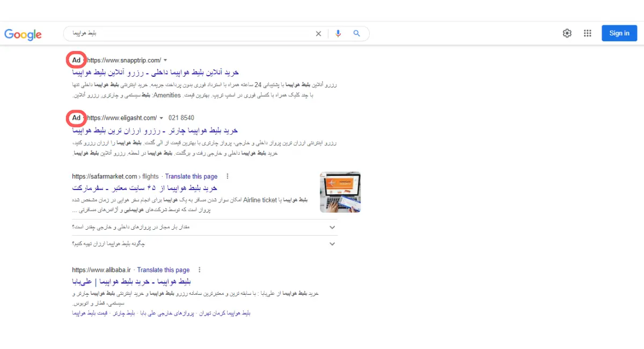
Task: Click the https://www.snapptrip.com/ URL text
Action: [123, 60]
